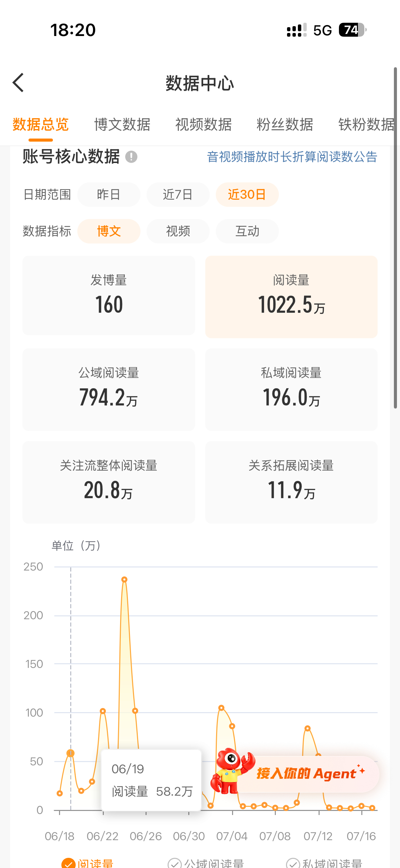Select the 阅读量 1022.5万 card
Viewport: 400px width, 868px height.
point(291,297)
